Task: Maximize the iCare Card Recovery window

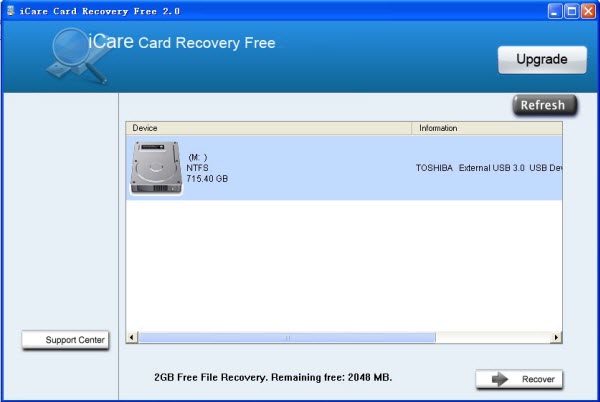Action: (x=572, y=11)
